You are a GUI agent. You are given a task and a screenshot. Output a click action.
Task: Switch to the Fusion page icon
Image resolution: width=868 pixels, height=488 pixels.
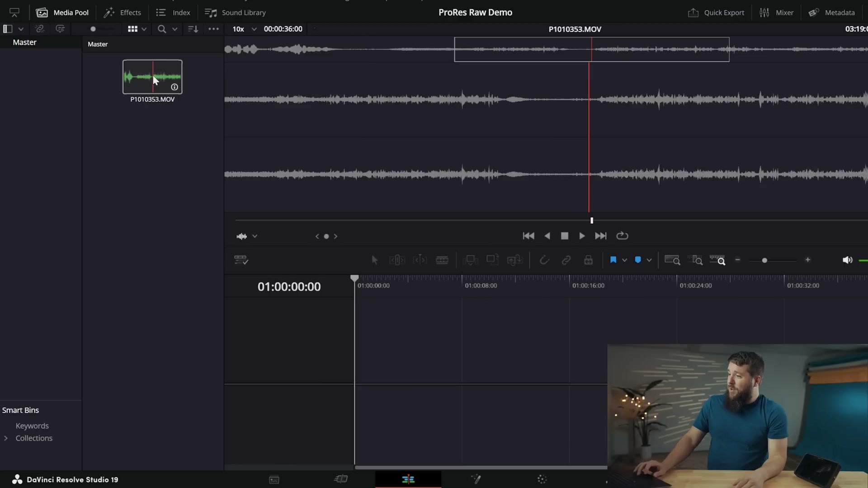tap(476, 479)
